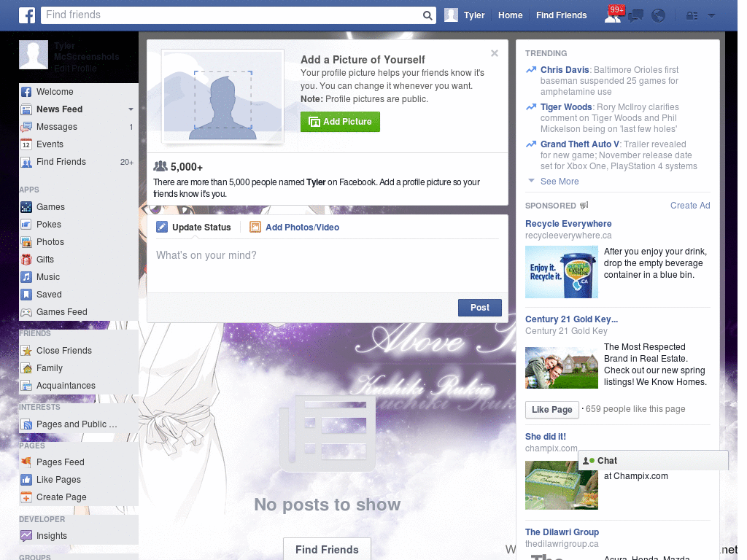Click Find Friends in the top bar
747x560 pixels.
(x=561, y=15)
